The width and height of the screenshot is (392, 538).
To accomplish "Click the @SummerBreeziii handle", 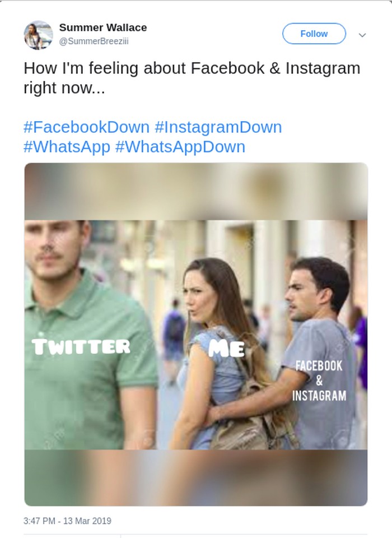I will (x=94, y=41).
